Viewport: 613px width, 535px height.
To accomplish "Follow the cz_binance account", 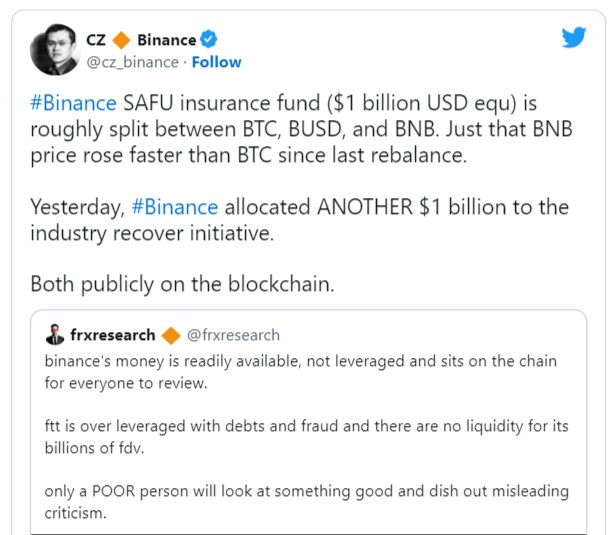I will [216, 62].
